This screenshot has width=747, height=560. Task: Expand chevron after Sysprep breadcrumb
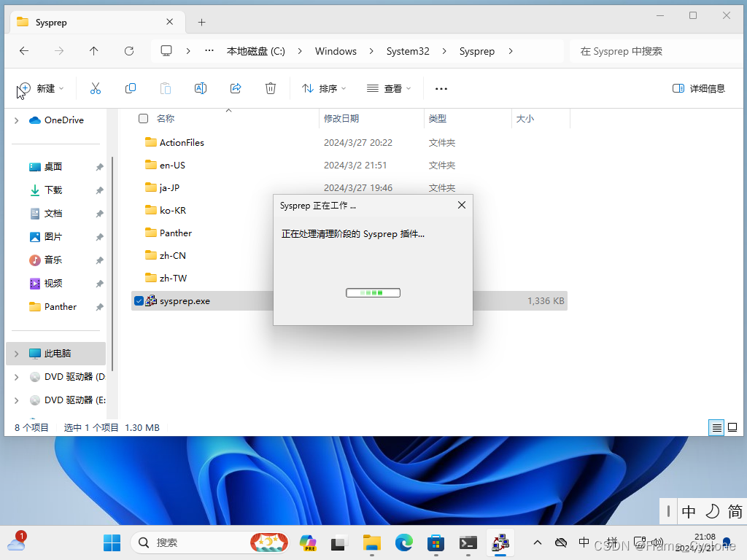(511, 51)
